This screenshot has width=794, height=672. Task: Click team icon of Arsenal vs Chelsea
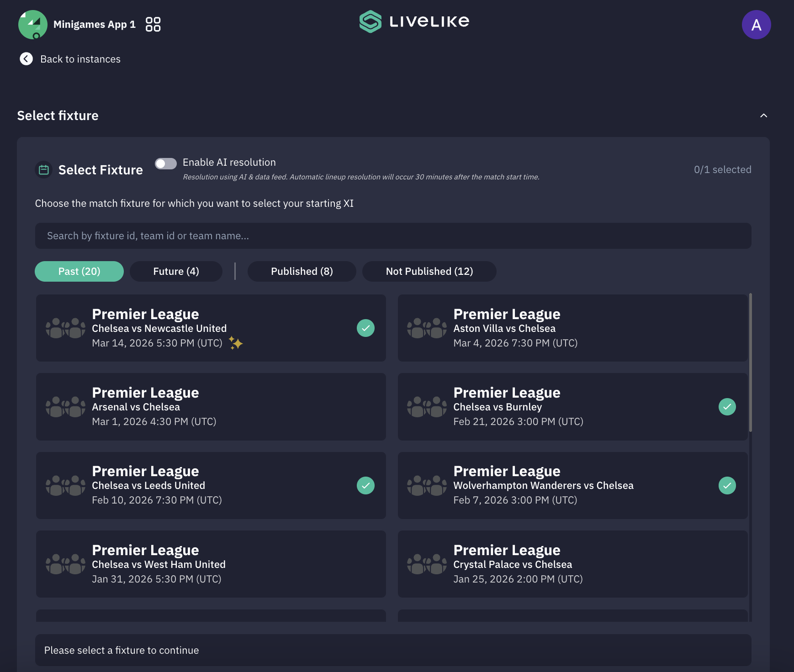coord(65,407)
